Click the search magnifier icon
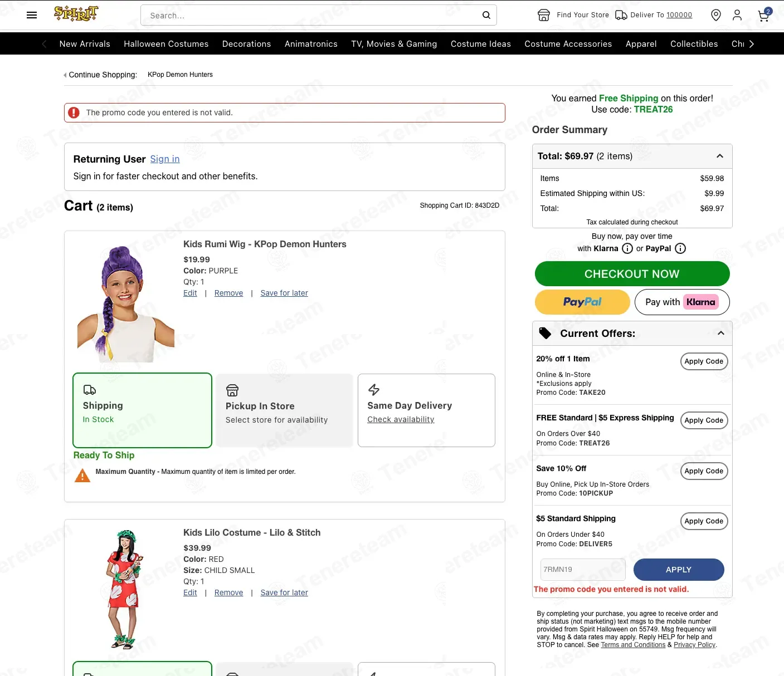 coord(486,15)
